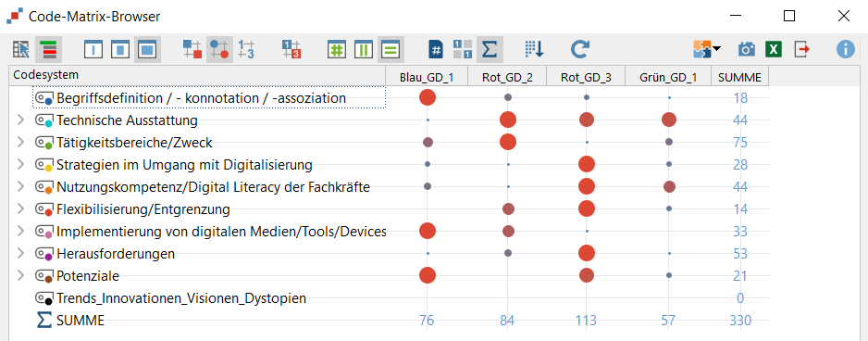Select the Trends_Innovationen_Visionen_Dystopien code
The height and width of the screenshot is (341, 868).
(181, 298)
